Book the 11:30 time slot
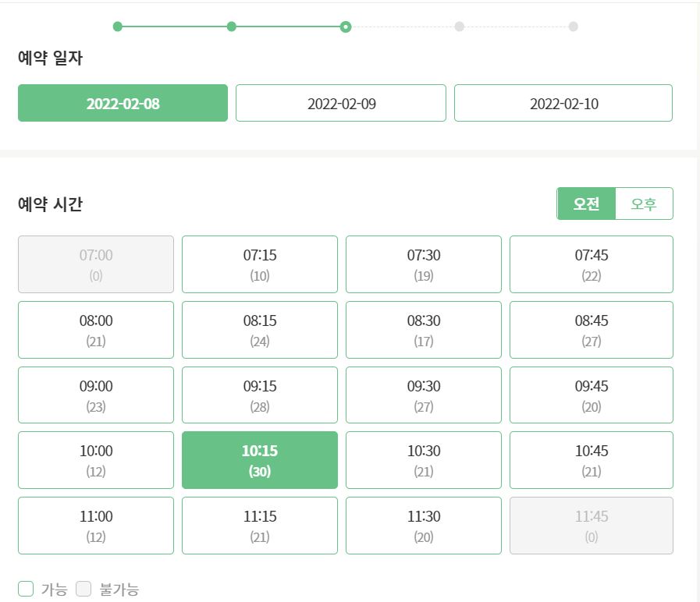Screen dimensions: 700x602 [424, 526]
